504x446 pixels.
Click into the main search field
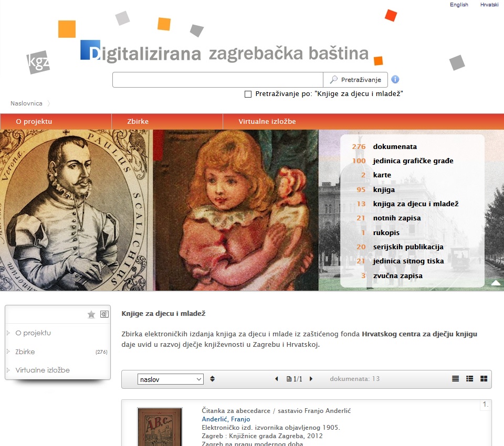tap(217, 80)
